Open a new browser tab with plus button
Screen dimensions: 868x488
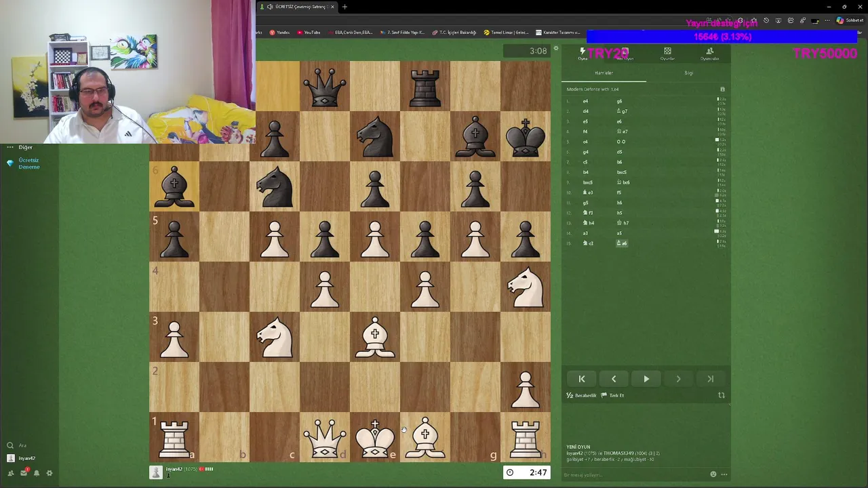coord(344,7)
